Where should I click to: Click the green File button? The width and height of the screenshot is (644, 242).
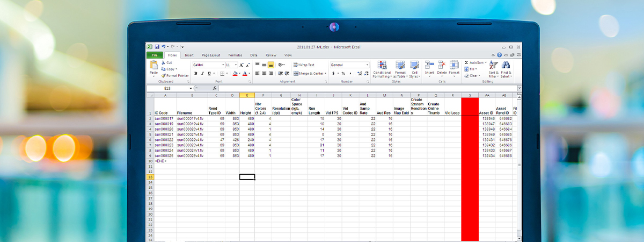[x=155, y=55]
